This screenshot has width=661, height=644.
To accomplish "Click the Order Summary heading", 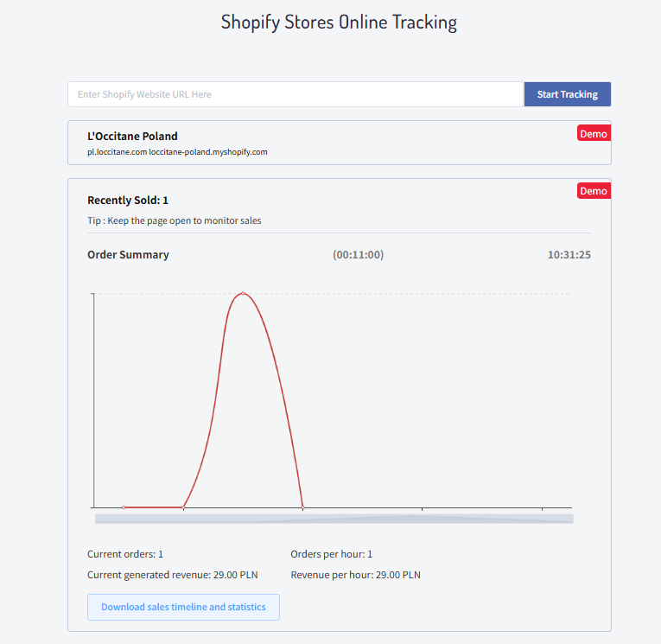I will 128,255.
